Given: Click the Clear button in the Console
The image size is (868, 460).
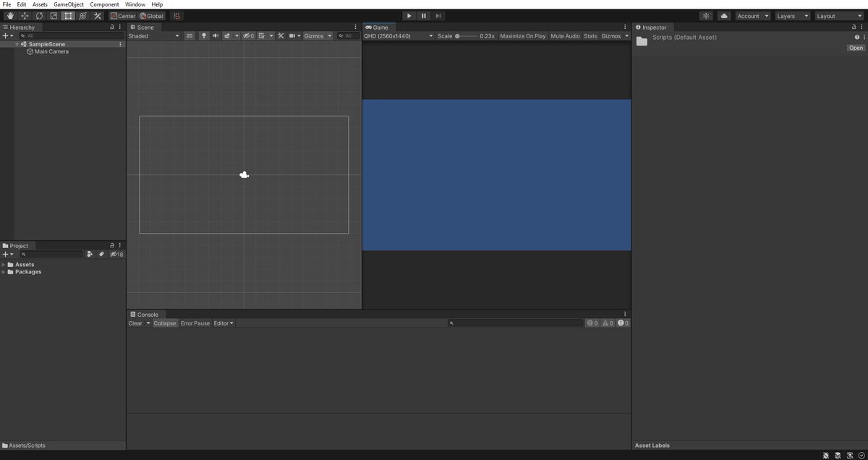Looking at the screenshot, I should pos(137,323).
